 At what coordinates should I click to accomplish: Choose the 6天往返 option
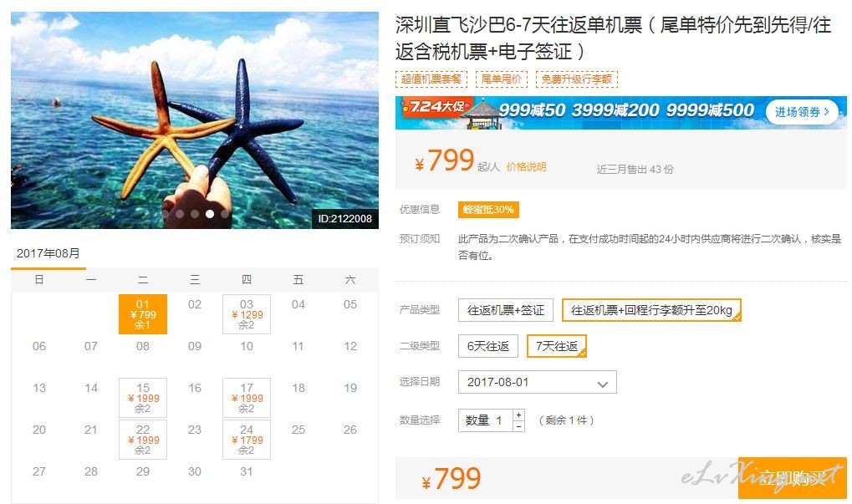point(488,346)
